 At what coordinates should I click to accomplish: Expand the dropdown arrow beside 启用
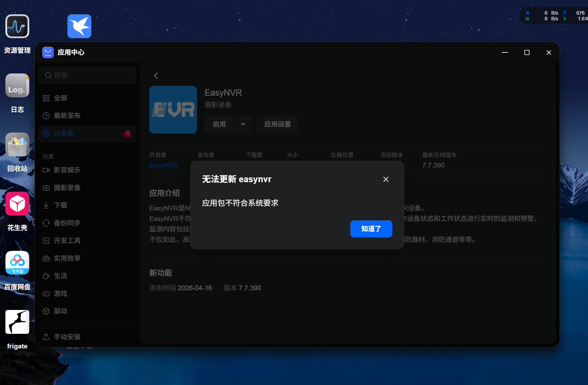tap(243, 124)
